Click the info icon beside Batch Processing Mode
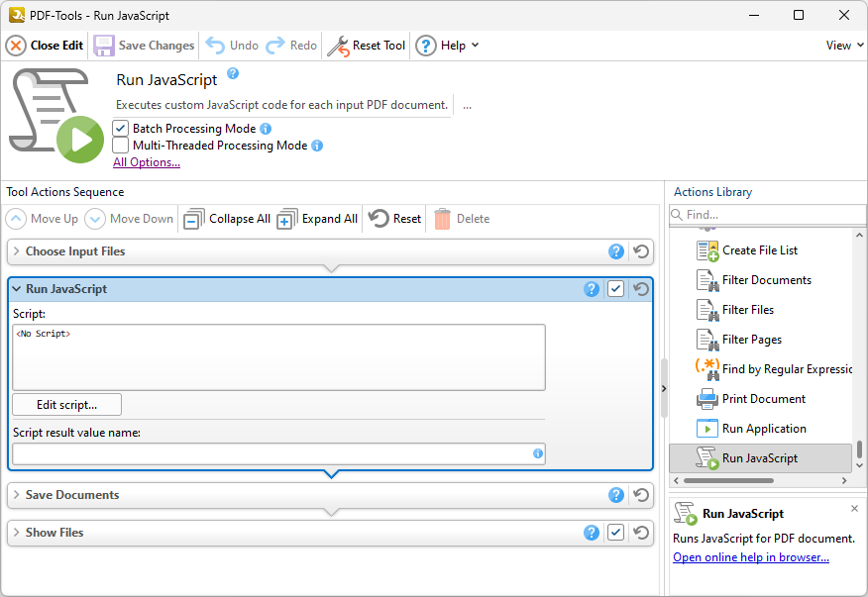Image resolution: width=868 pixels, height=597 pixels. pos(266,129)
